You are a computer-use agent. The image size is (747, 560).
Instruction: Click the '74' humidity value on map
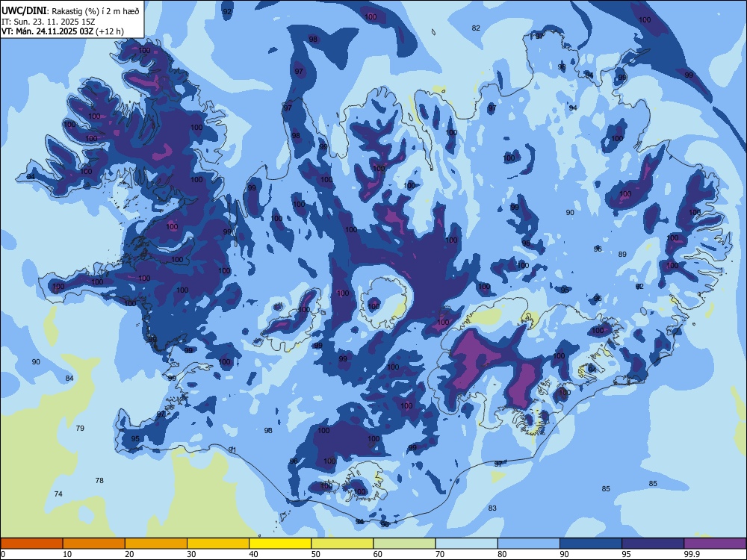(58, 494)
